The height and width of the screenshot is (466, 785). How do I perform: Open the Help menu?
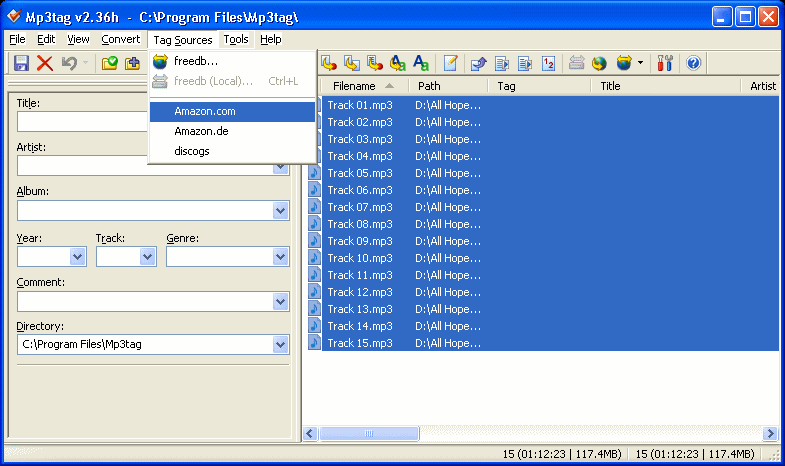[x=271, y=39]
